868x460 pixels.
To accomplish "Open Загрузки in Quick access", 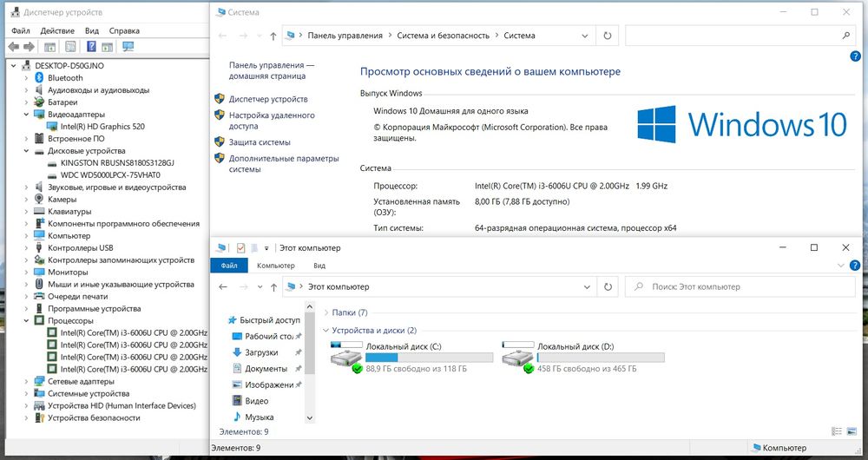I will tap(261, 352).
